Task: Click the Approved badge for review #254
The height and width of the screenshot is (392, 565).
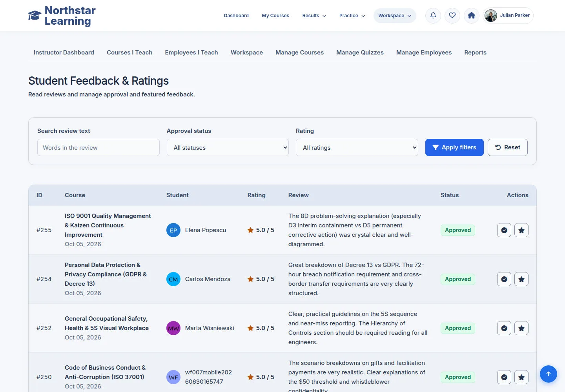Action: (x=458, y=279)
